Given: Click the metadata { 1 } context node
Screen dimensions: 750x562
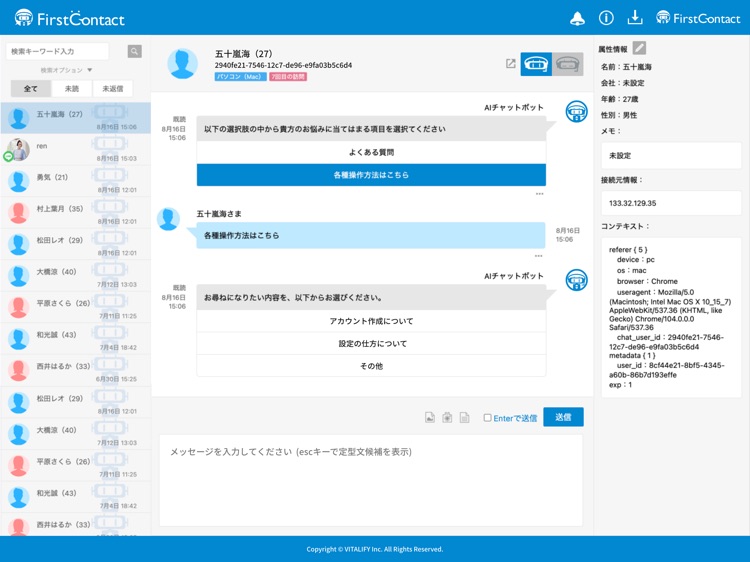Looking at the screenshot, I should [x=632, y=356].
